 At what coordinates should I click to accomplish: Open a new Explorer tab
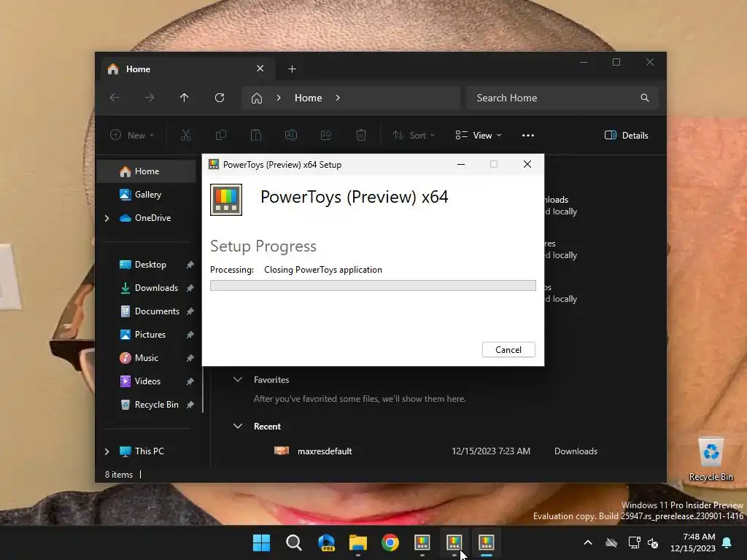click(292, 69)
